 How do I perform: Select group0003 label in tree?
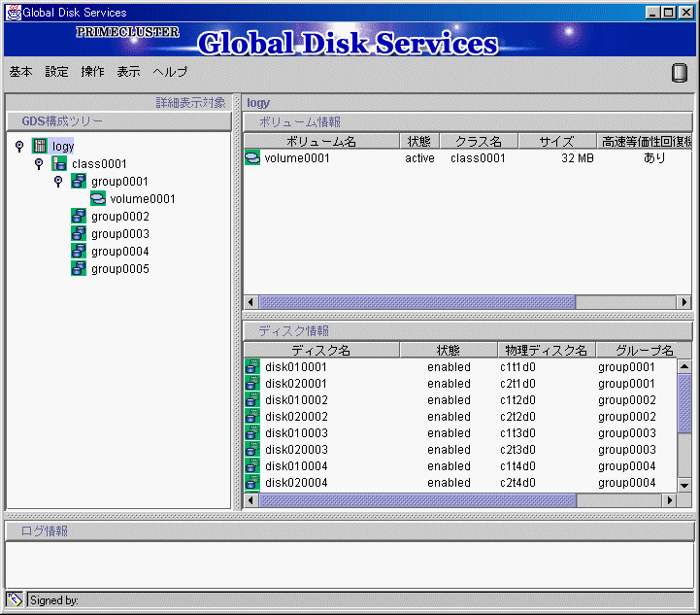tap(120, 233)
